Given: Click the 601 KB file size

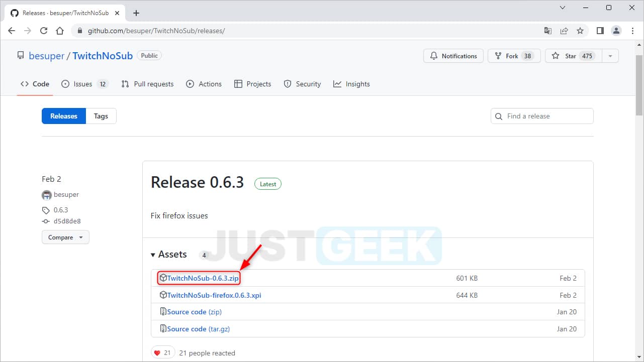Looking at the screenshot, I should tap(467, 278).
